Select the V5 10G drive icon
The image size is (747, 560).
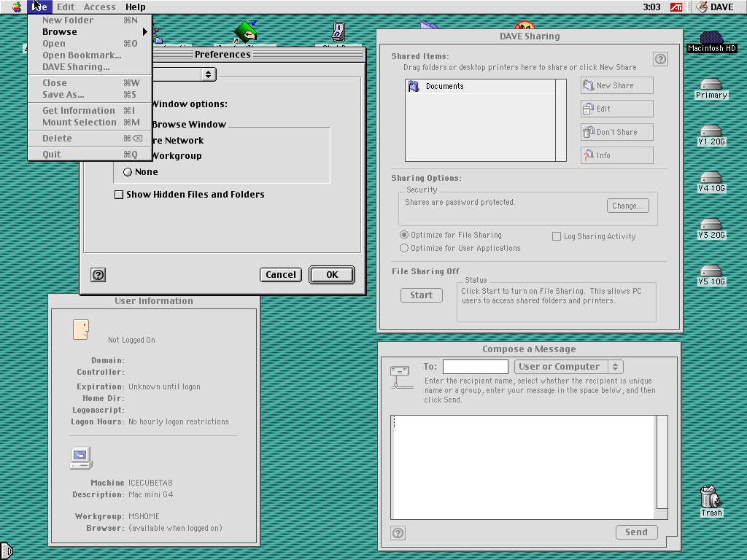tap(711, 276)
